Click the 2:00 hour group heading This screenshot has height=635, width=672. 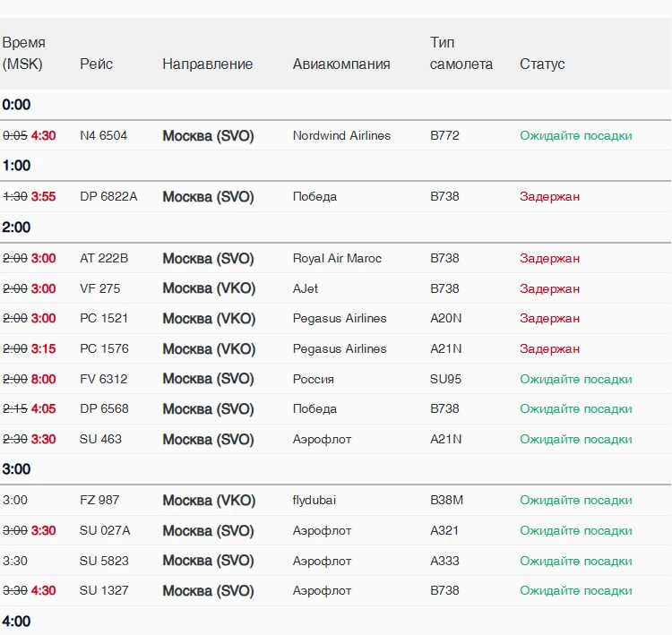point(16,227)
